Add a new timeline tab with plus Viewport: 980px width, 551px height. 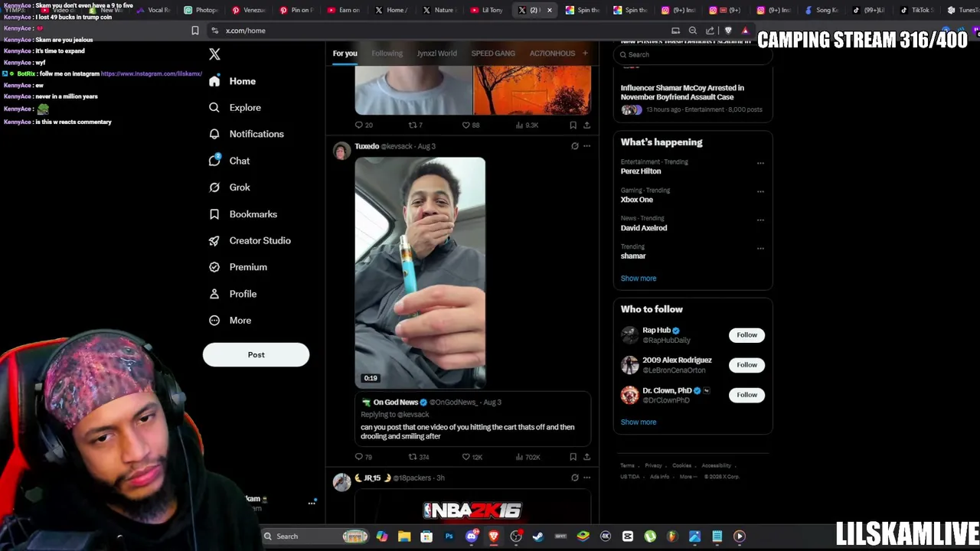[x=585, y=53]
